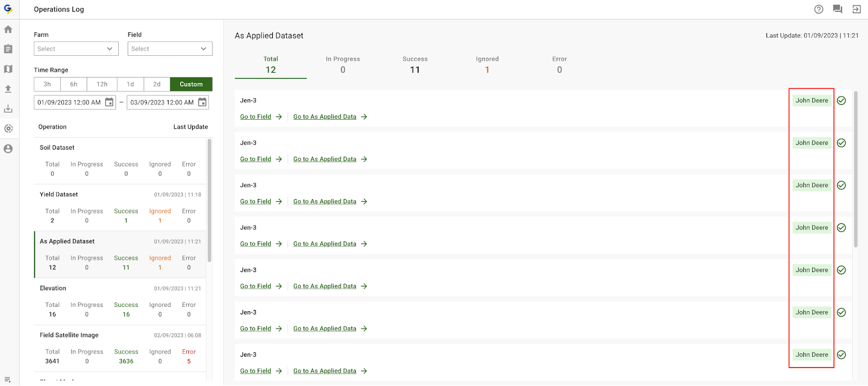868x386 pixels.
Task: Click the download icon in sidebar
Action: [8, 109]
